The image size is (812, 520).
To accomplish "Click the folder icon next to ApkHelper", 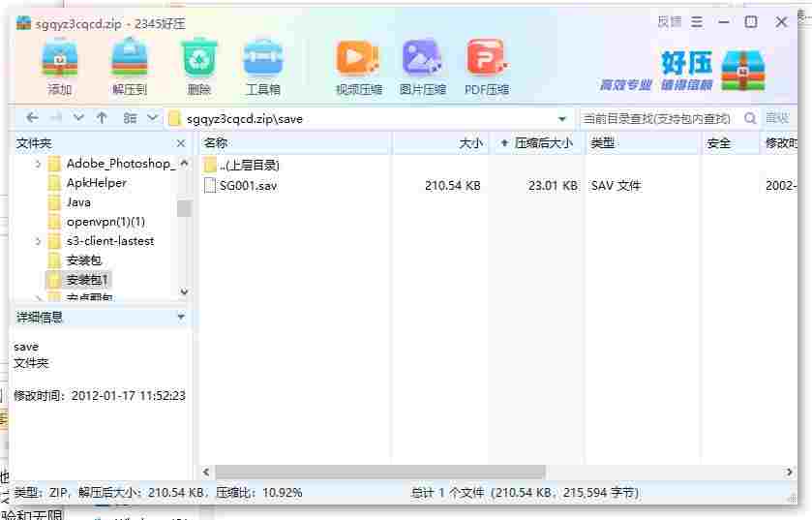I will [x=54, y=183].
